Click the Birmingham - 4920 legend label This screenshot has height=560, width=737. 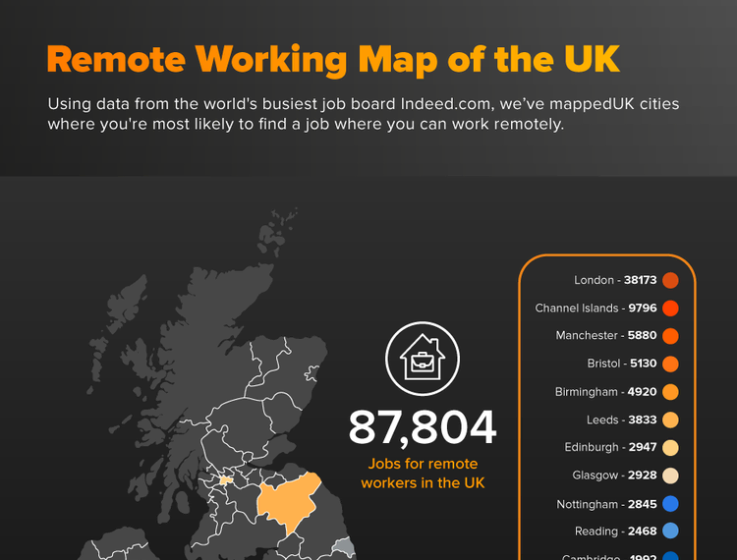(599, 392)
